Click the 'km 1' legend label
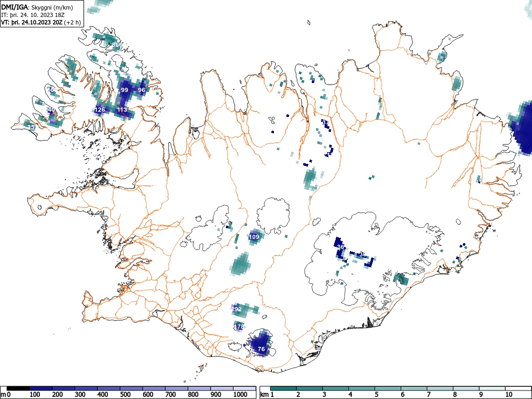532x399 pixels. coord(268,395)
